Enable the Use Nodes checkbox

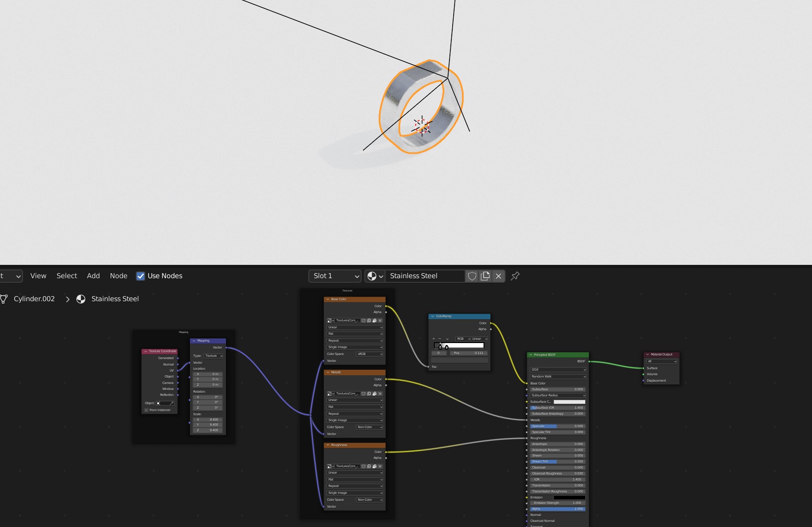(140, 276)
